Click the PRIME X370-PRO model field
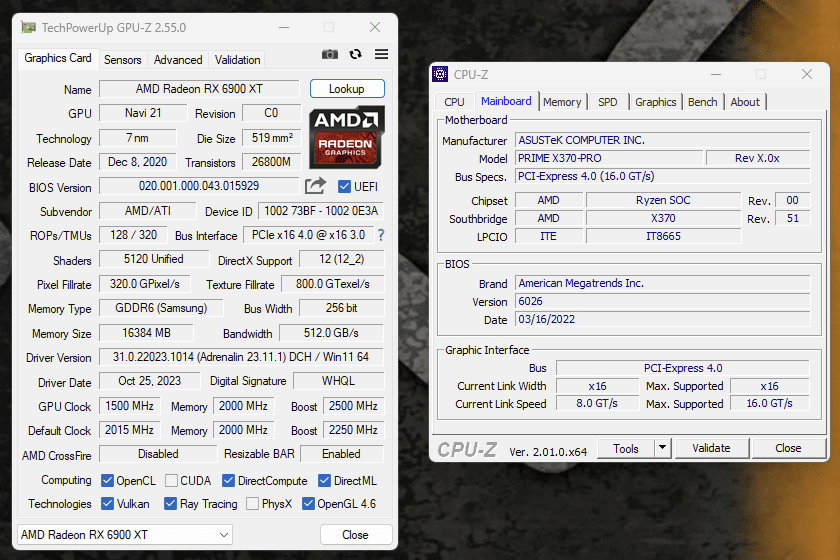The width and height of the screenshot is (840, 560). click(x=609, y=158)
